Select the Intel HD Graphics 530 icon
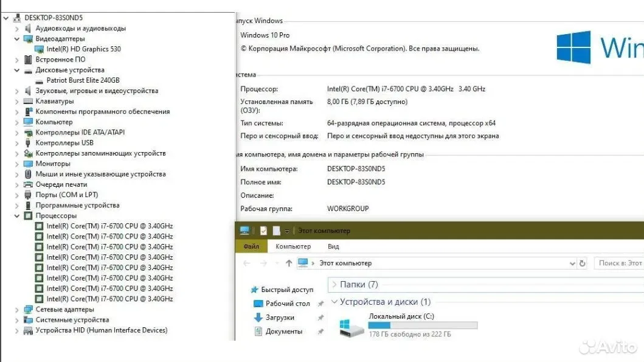644x362 pixels. coord(39,49)
